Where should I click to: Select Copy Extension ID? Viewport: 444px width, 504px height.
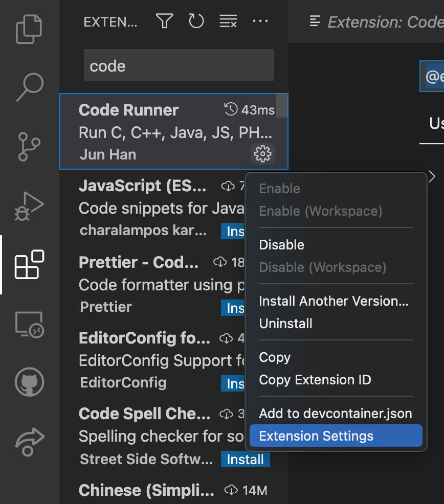(x=336, y=380)
